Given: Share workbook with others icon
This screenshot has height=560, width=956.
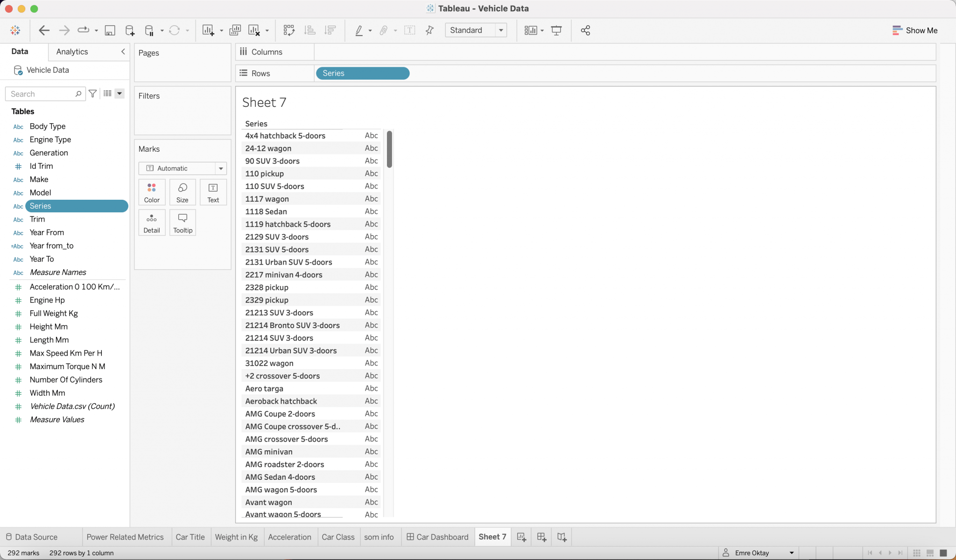Looking at the screenshot, I should pos(585,30).
